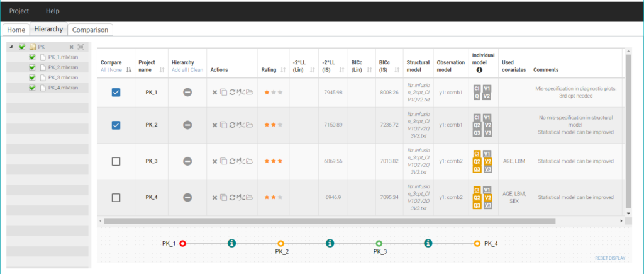The height and width of the screenshot is (274, 644).
Task: Collapse the PK folder tree node
Action: (12, 47)
